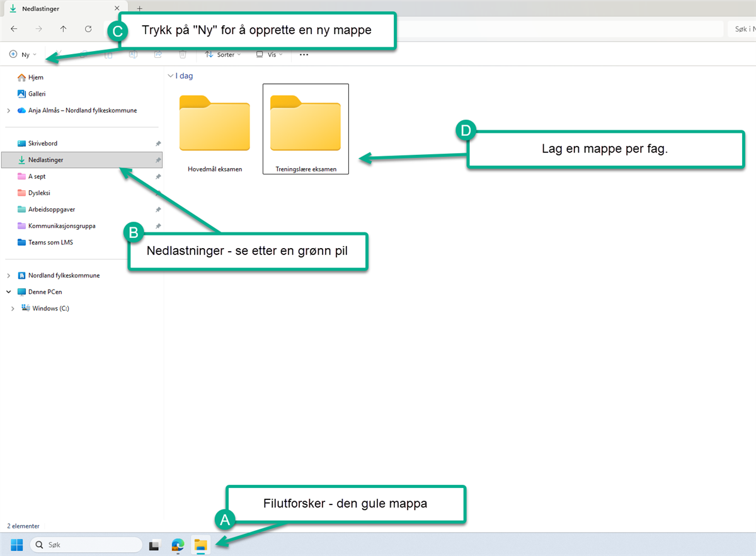
Task: Launch Microsoft Edge from the taskbar
Action: (178, 545)
